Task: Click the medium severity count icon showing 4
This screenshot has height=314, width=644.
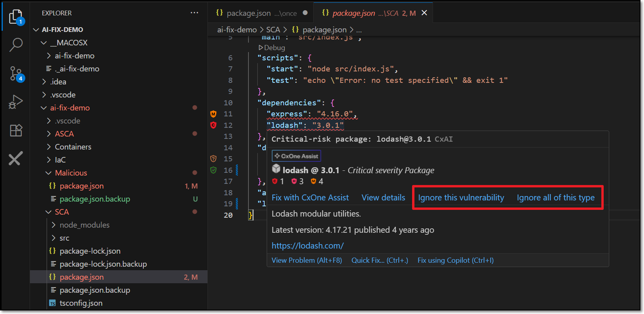Action: (313, 181)
